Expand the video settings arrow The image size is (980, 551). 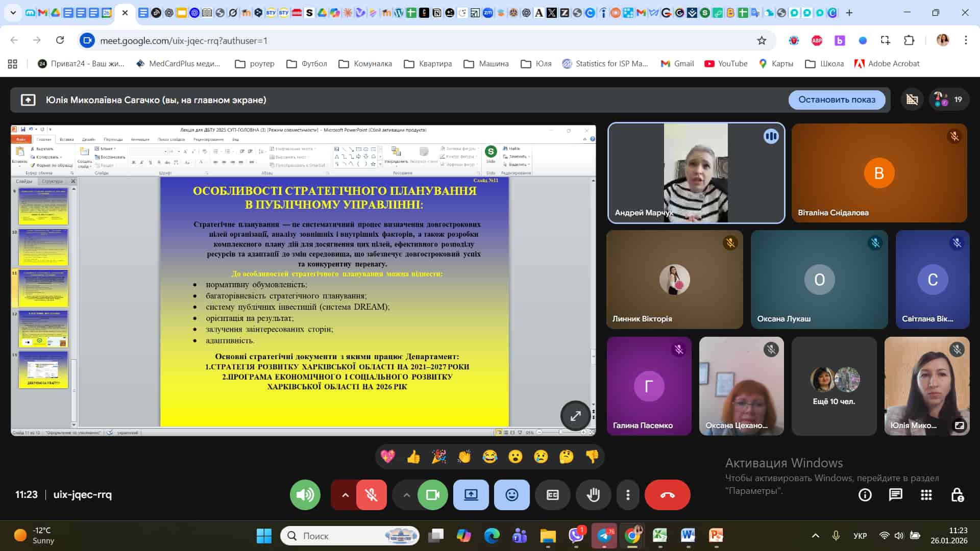[406, 495]
